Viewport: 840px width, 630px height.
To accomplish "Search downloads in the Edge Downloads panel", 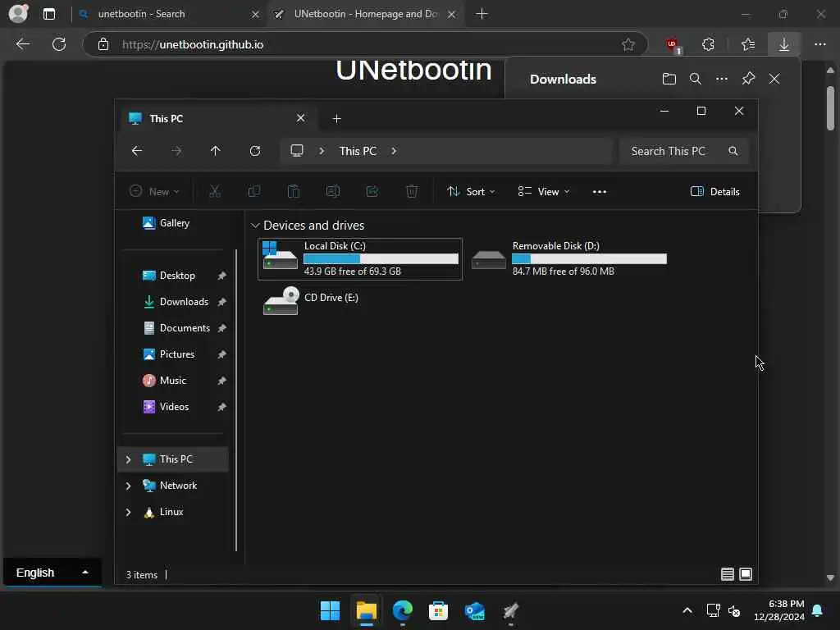I will (696, 80).
